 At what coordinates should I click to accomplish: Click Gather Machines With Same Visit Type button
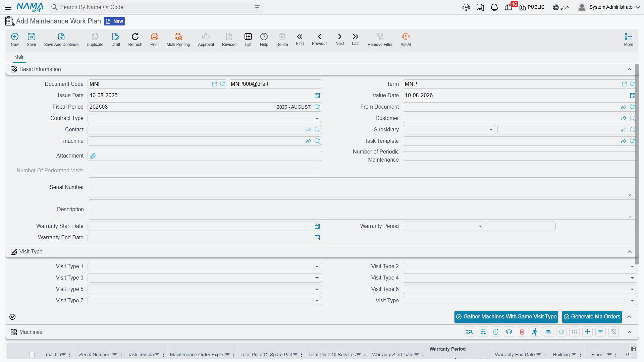[506, 317]
